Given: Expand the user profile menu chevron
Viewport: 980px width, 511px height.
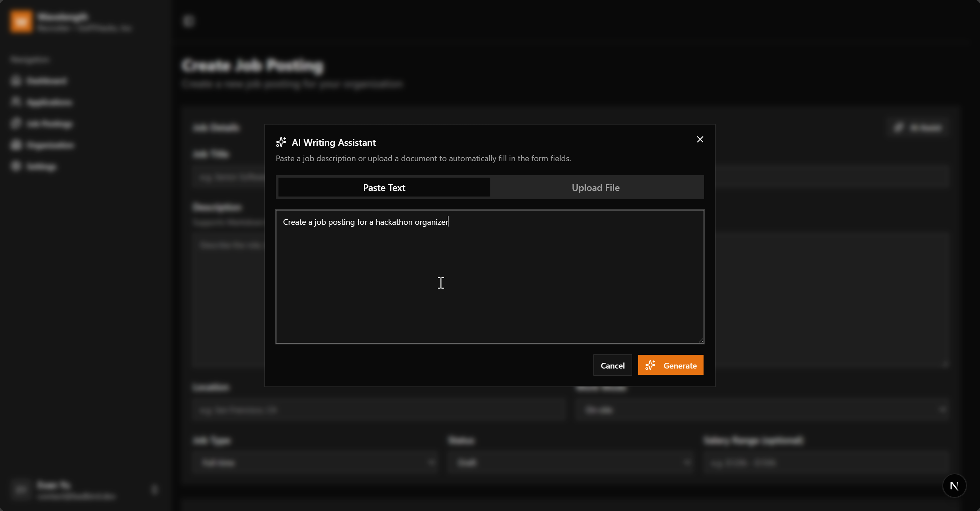Looking at the screenshot, I should (x=154, y=489).
